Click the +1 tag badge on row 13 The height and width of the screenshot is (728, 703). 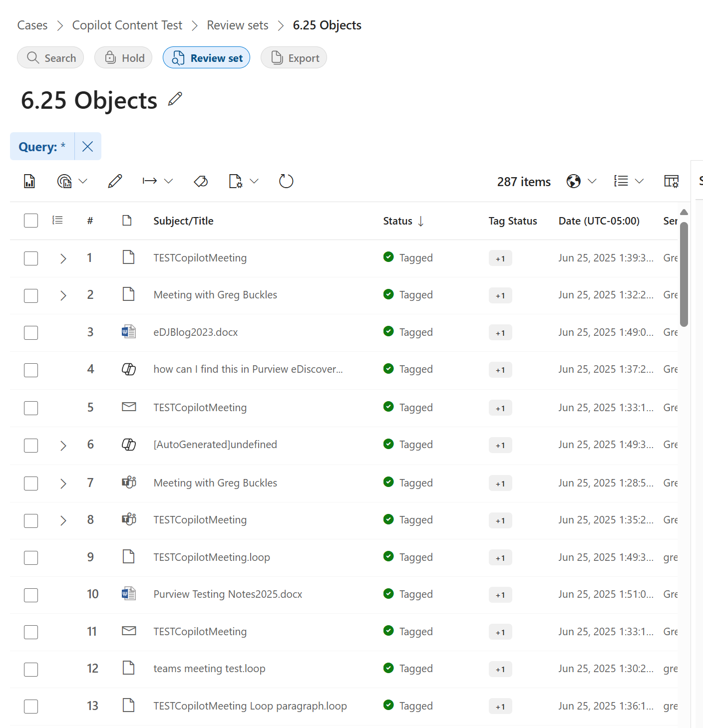tap(500, 707)
